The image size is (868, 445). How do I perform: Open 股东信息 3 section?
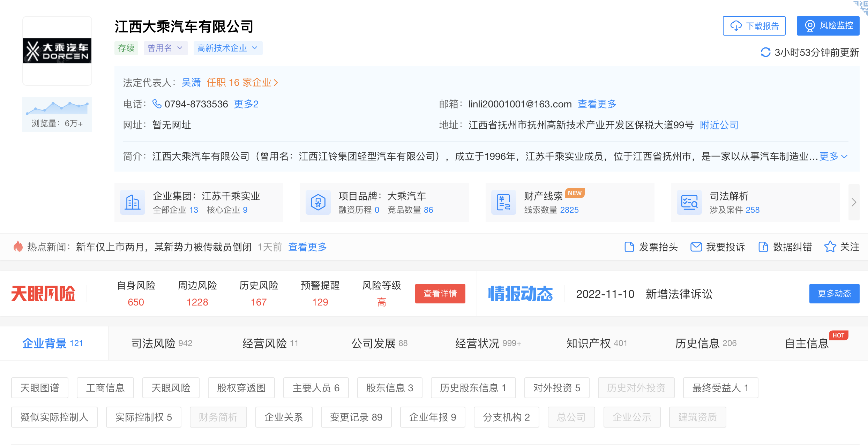coord(390,388)
